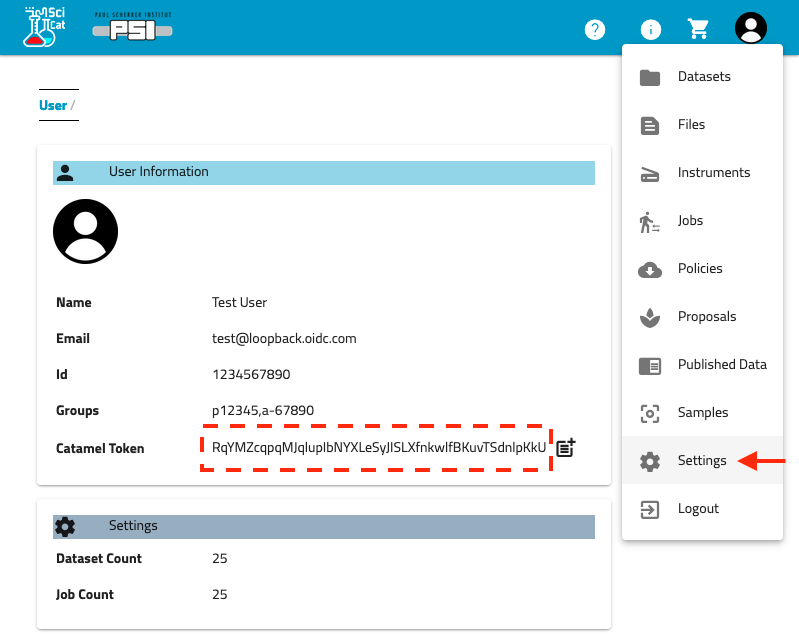Open the Jobs menu item

click(x=690, y=221)
